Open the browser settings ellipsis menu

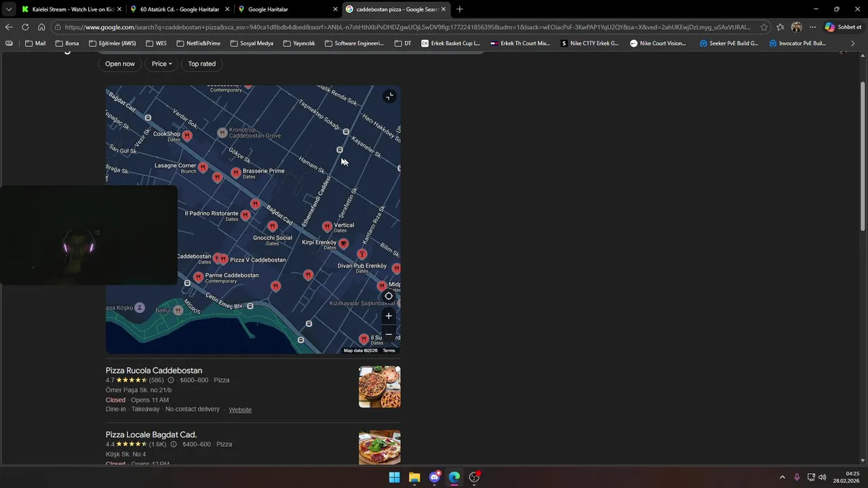pos(812,27)
